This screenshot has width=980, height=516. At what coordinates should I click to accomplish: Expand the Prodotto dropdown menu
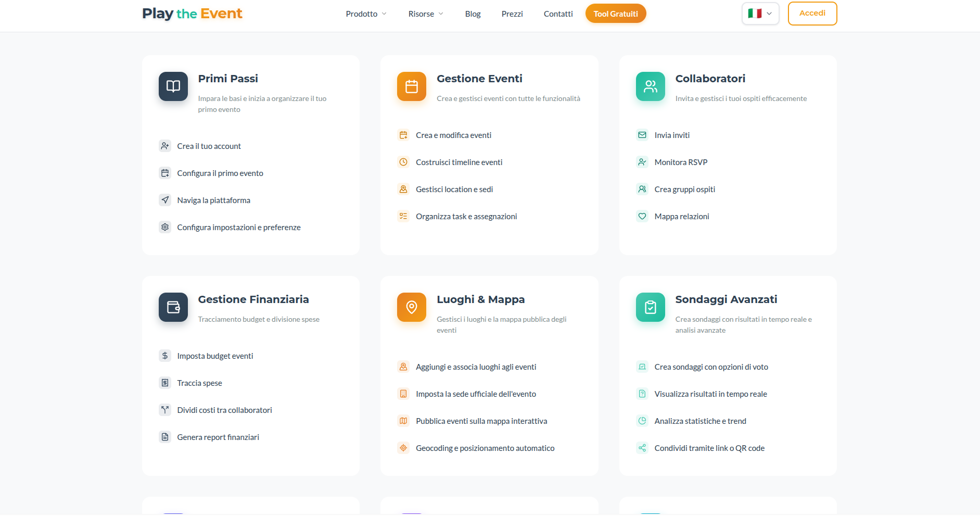[366, 14]
